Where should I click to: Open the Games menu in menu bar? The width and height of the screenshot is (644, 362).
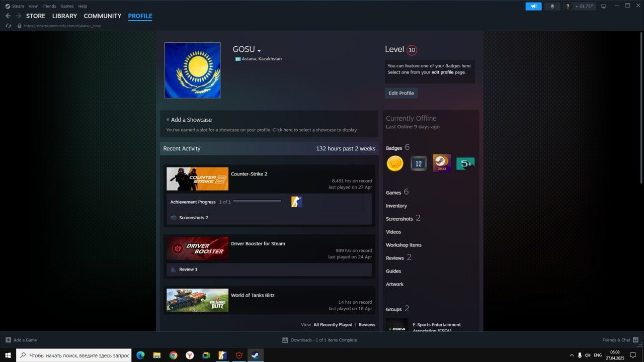point(67,6)
